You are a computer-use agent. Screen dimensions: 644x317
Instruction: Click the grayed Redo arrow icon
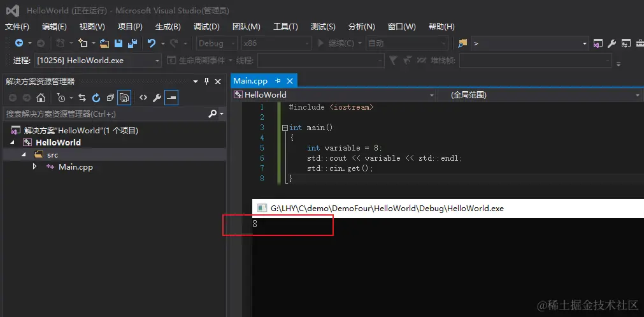click(174, 43)
